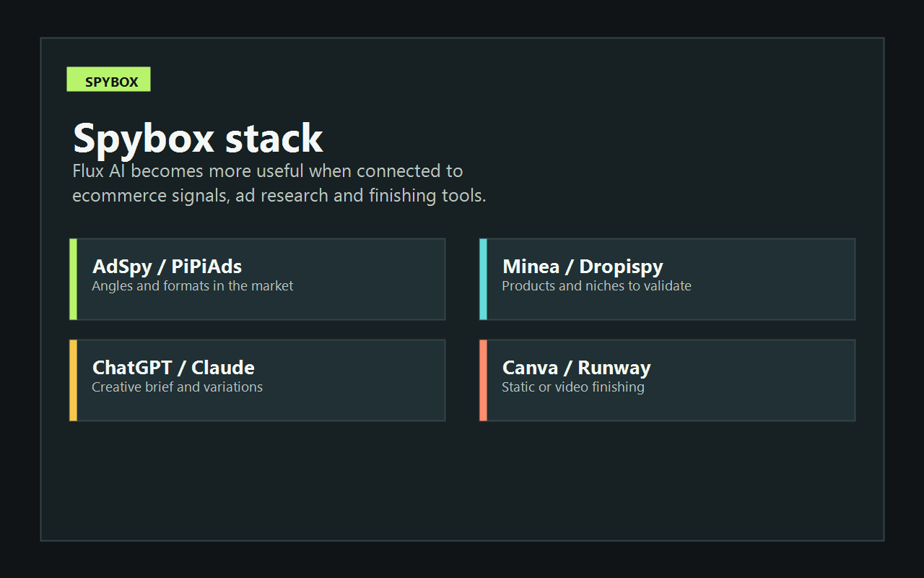Open the Minea / Dropispy card title

click(583, 267)
